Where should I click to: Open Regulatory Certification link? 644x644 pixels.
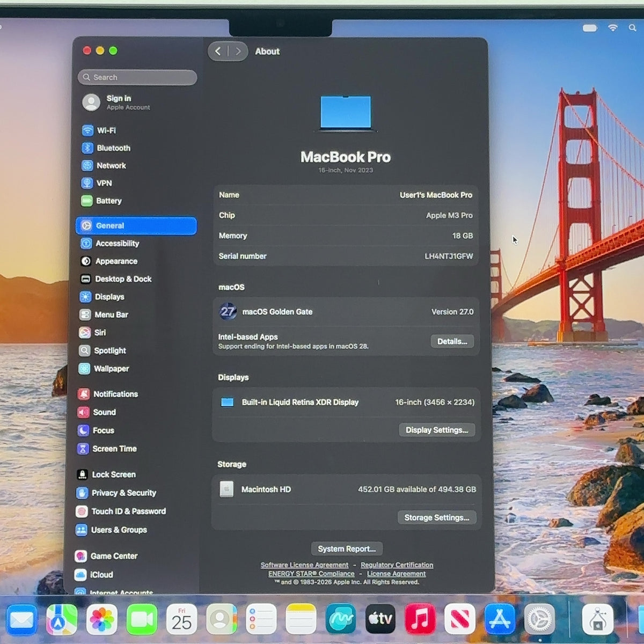pyautogui.click(x=397, y=565)
